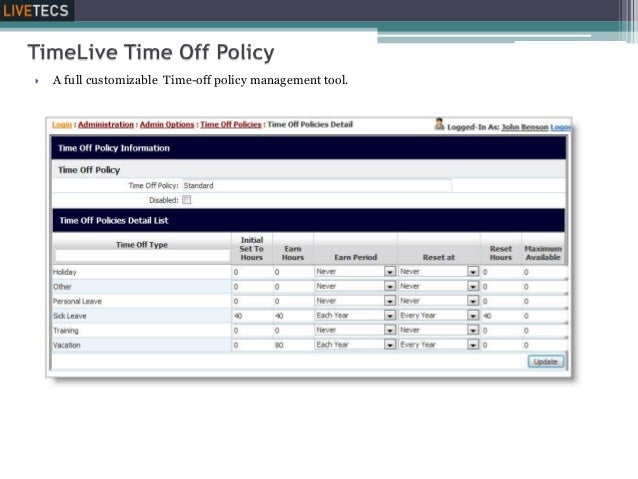
Task: Open the Other Reset at dropdown
Action: tap(473, 286)
